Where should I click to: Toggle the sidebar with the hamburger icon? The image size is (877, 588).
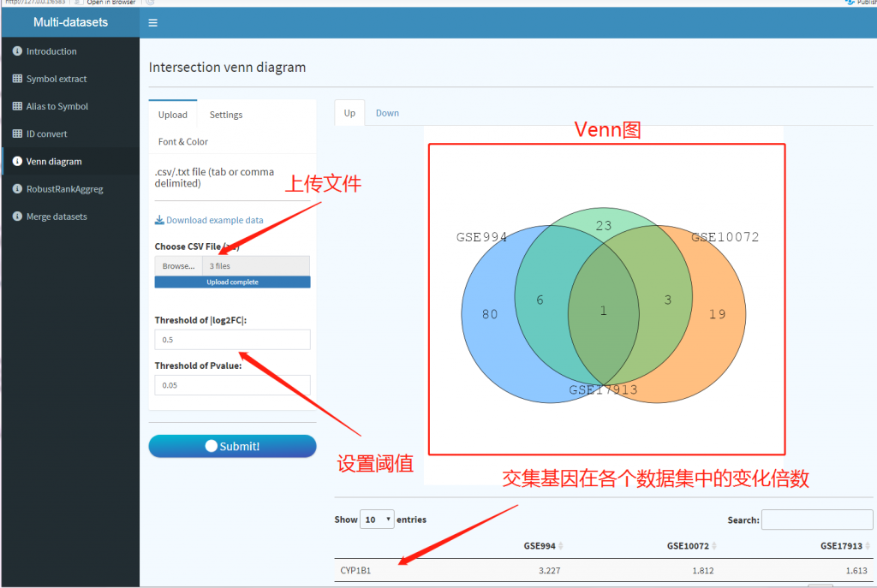pos(152,22)
